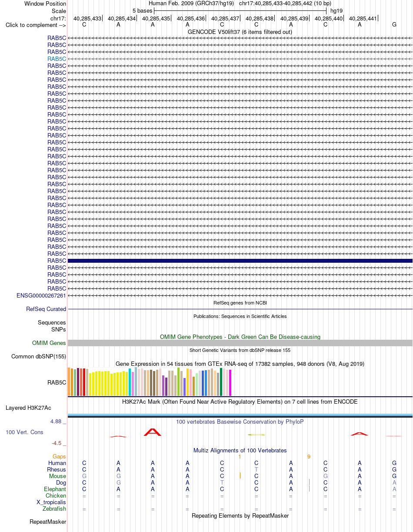
Task: Click the light-blue H3K27Ac signal band
Action: pos(240,415)
